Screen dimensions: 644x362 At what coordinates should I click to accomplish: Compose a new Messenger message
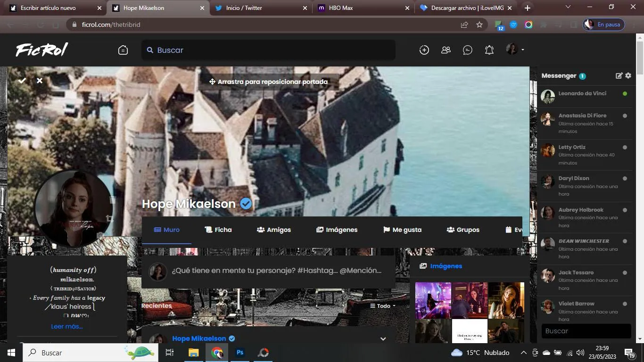click(619, 75)
